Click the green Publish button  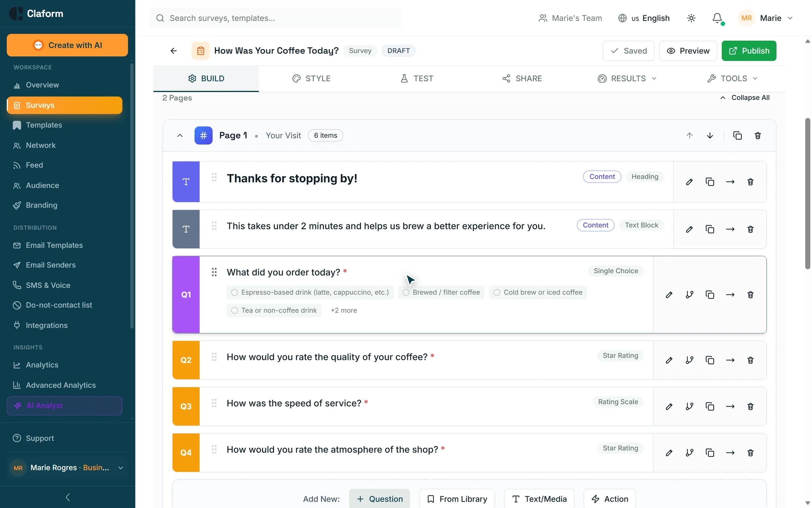749,51
